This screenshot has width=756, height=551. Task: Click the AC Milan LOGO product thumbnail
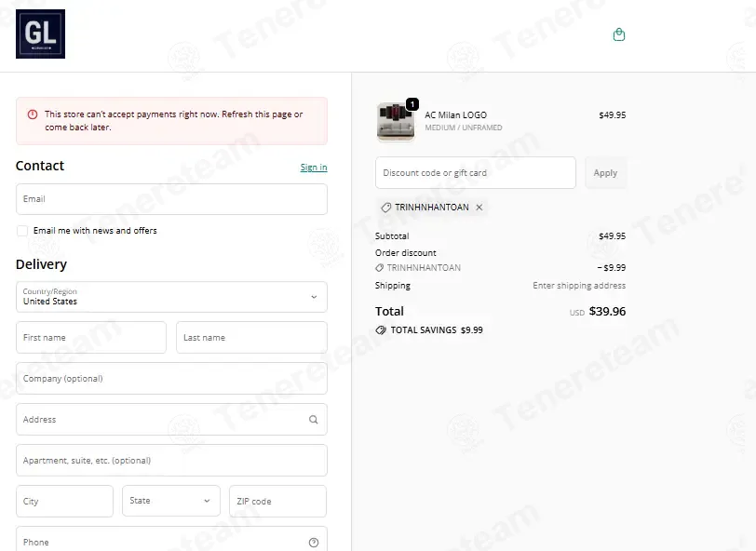coord(396,122)
